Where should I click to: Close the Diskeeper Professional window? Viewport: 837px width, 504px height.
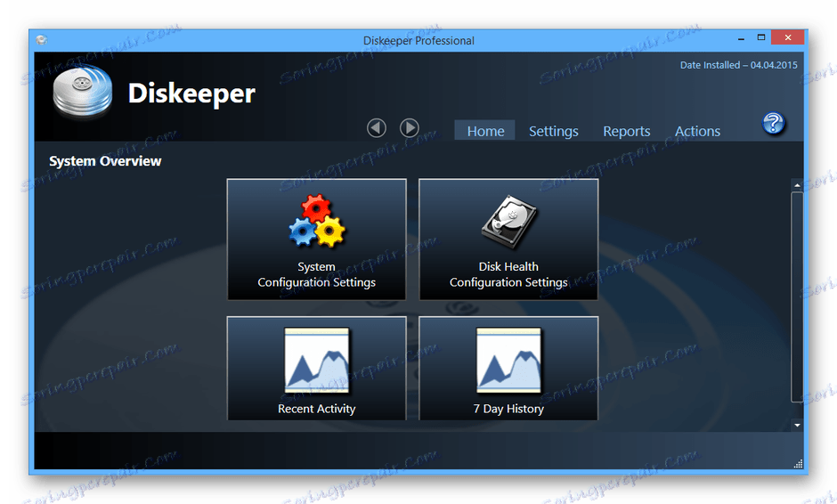coord(788,37)
